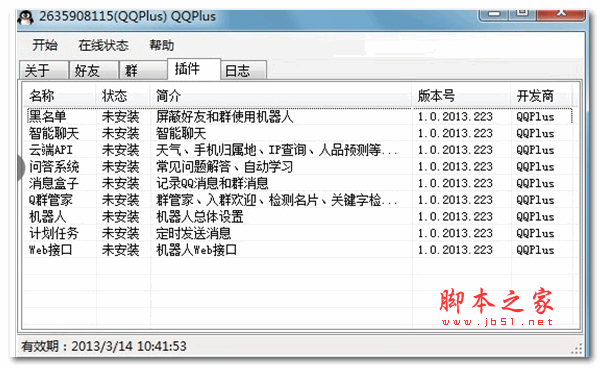The height and width of the screenshot is (368, 600).
Task: Sort by the 状态 column header
Action: tap(122, 96)
